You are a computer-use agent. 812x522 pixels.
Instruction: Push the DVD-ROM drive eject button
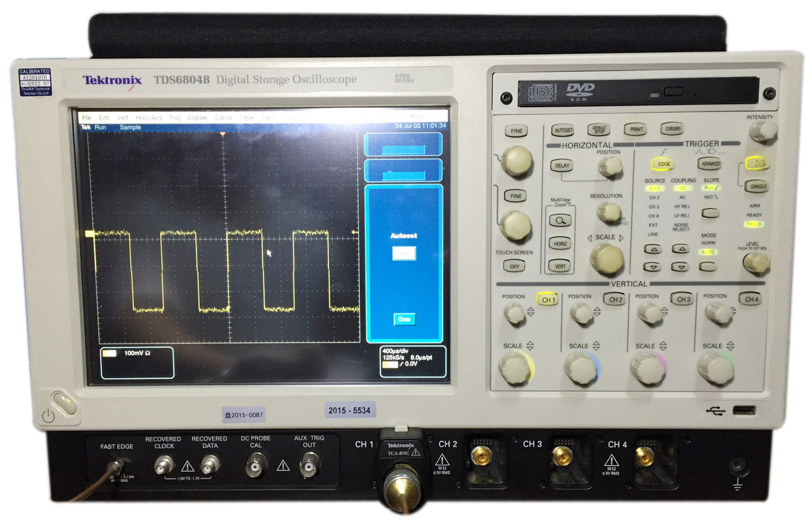point(674,93)
